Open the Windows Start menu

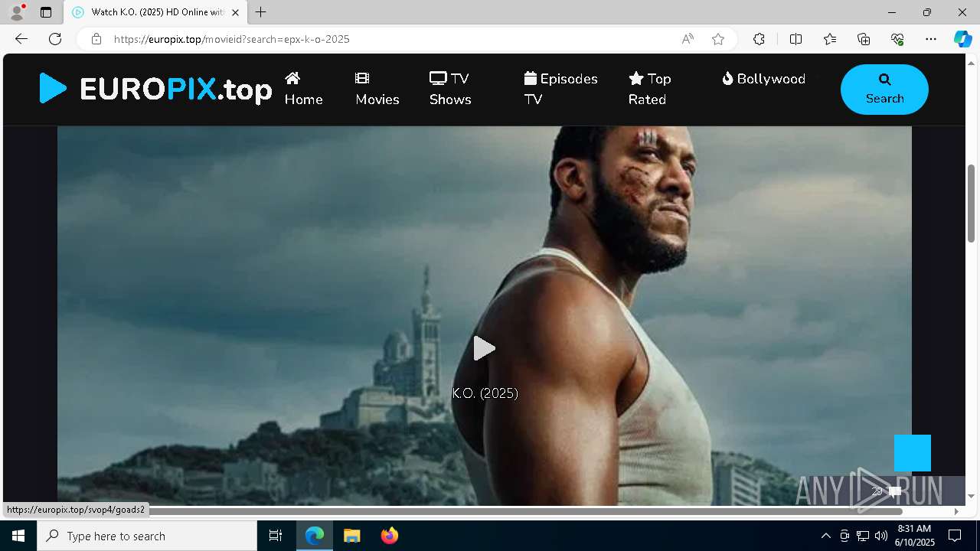(x=18, y=536)
